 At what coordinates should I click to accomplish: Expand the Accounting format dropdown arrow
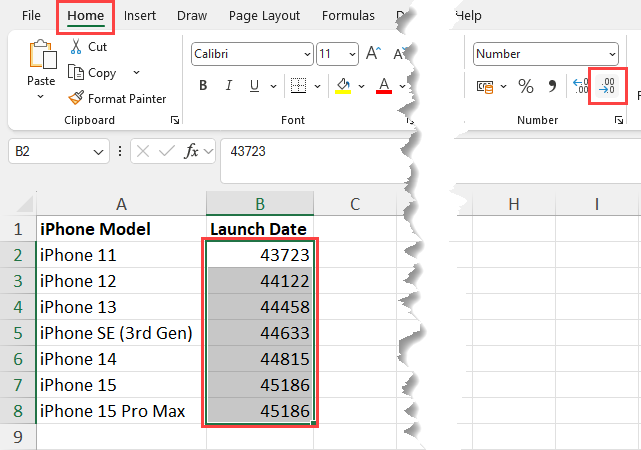504,86
